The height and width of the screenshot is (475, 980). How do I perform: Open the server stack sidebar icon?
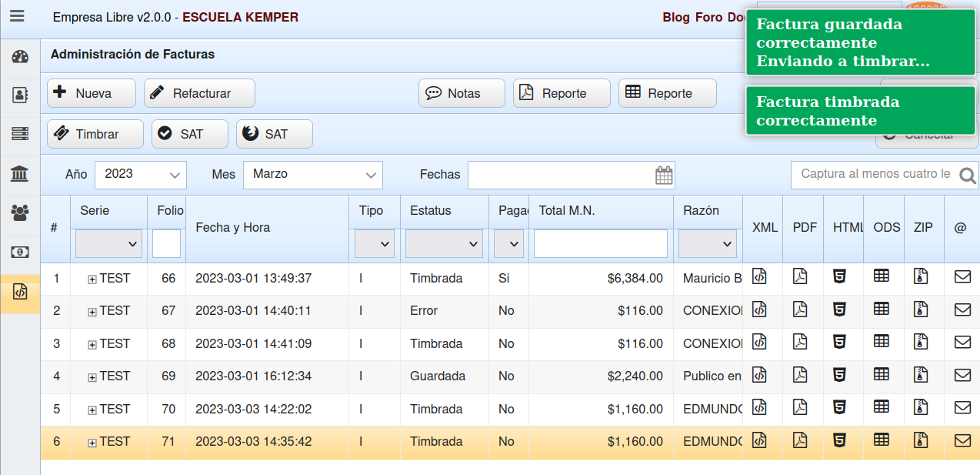[20, 134]
